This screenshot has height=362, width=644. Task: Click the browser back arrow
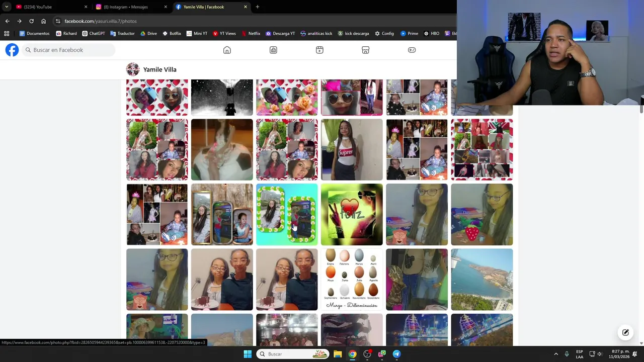click(x=7, y=21)
